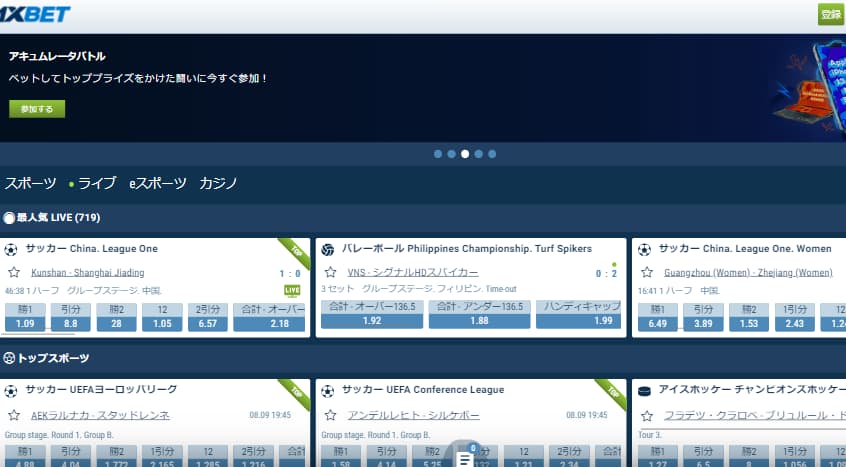Viewport: 846px width, 467px height.
Task: Click the promotional phone image in banner
Action: click(809, 88)
